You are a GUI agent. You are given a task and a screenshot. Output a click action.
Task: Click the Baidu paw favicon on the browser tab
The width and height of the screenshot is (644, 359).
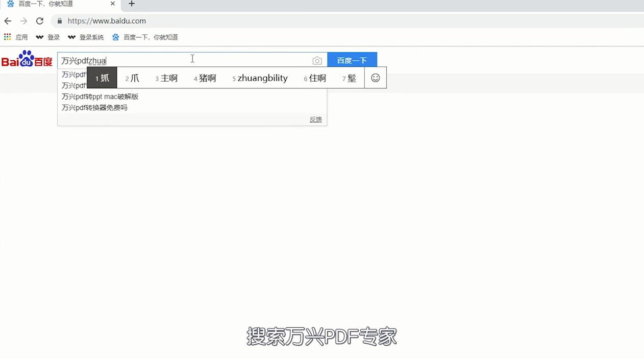11,4
